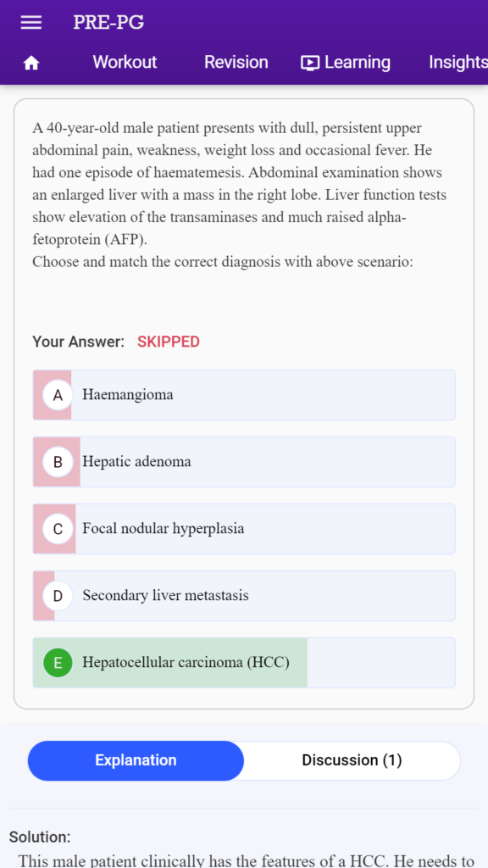Click the PRE-PG app title
This screenshot has height=868, width=488.
click(108, 23)
